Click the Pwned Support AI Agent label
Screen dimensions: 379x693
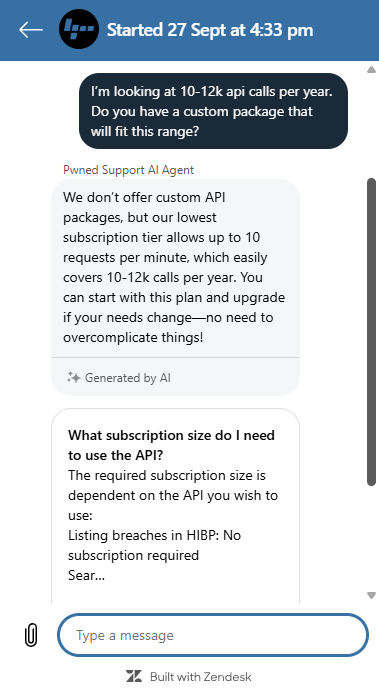pyautogui.click(x=129, y=170)
